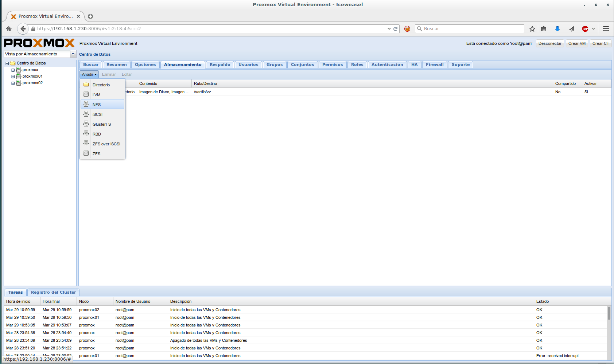The image size is (614, 364).
Task: Open a new browser tab
Action: coord(90,16)
